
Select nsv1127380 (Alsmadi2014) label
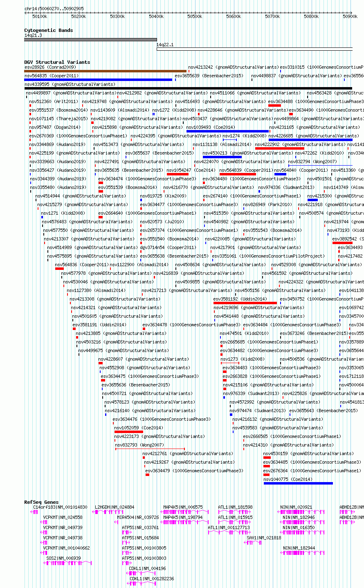(x=96, y=290)
